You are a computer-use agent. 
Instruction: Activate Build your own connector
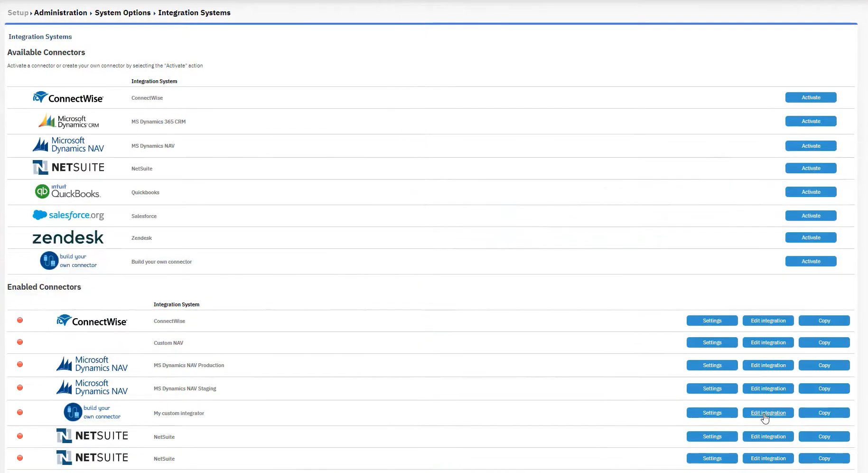811,261
